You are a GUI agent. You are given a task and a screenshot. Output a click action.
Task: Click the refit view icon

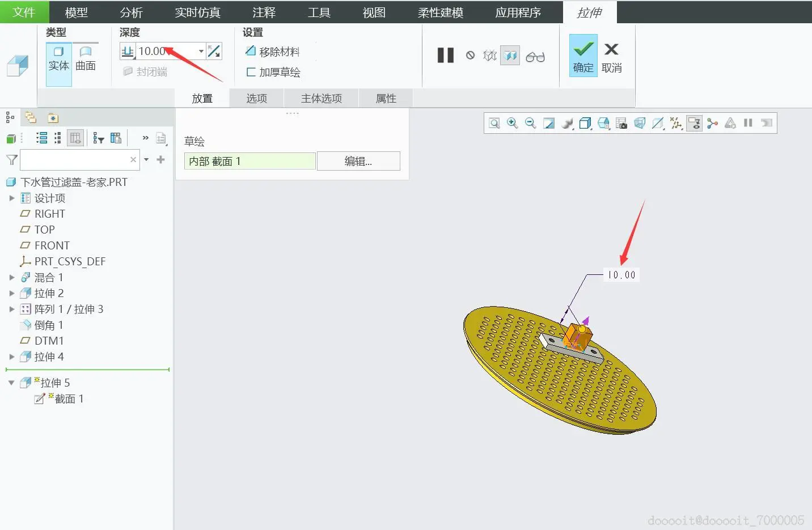[494, 123]
